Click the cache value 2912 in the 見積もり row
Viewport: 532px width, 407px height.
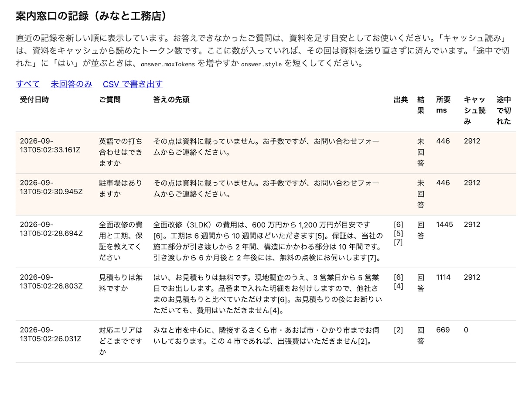(472, 277)
